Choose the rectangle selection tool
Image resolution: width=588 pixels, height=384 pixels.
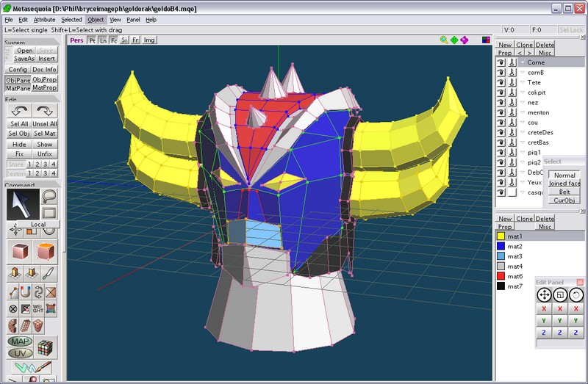49,212
